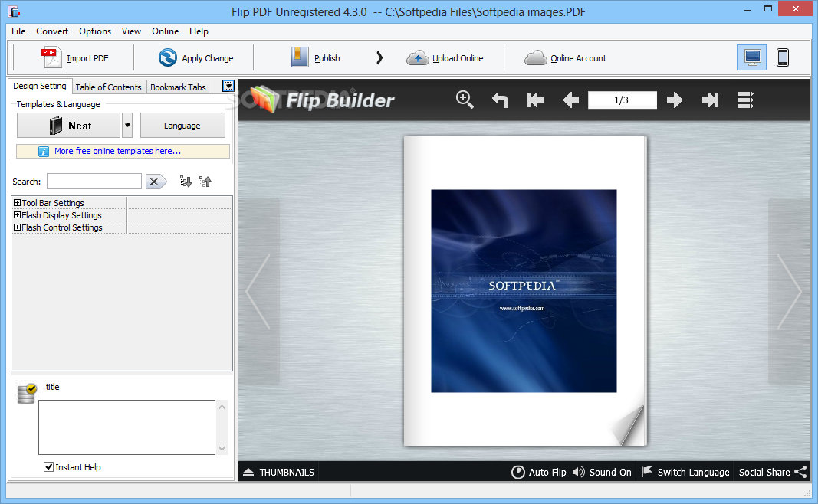
Task: Click the info icon beside templates link
Action: (x=44, y=151)
